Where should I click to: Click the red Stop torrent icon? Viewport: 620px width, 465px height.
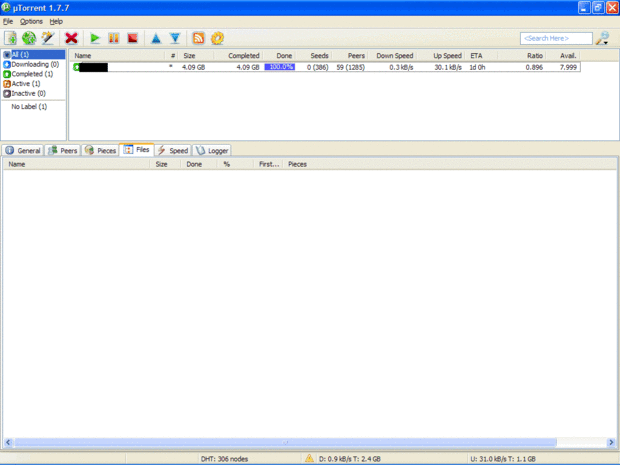coord(132,38)
